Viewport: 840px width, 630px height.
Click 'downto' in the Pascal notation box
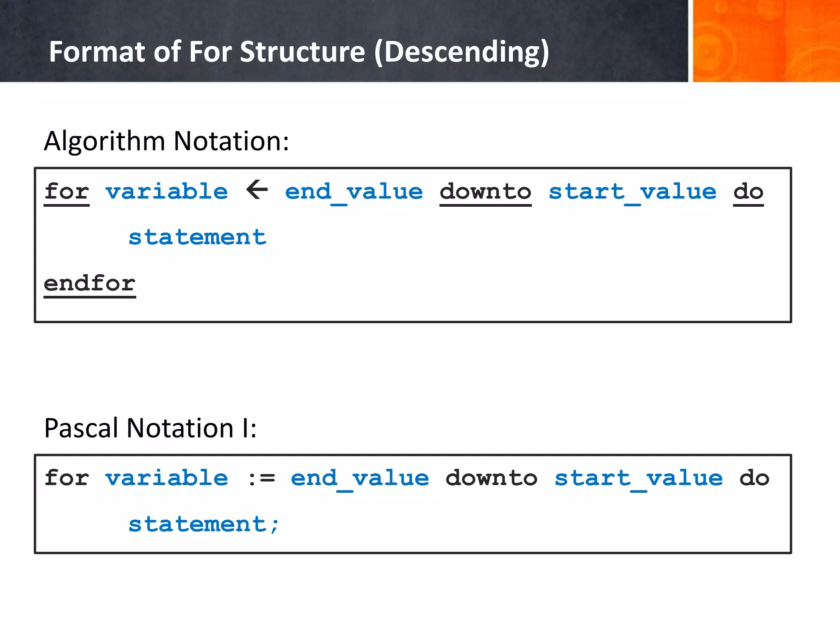[x=491, y=478]
